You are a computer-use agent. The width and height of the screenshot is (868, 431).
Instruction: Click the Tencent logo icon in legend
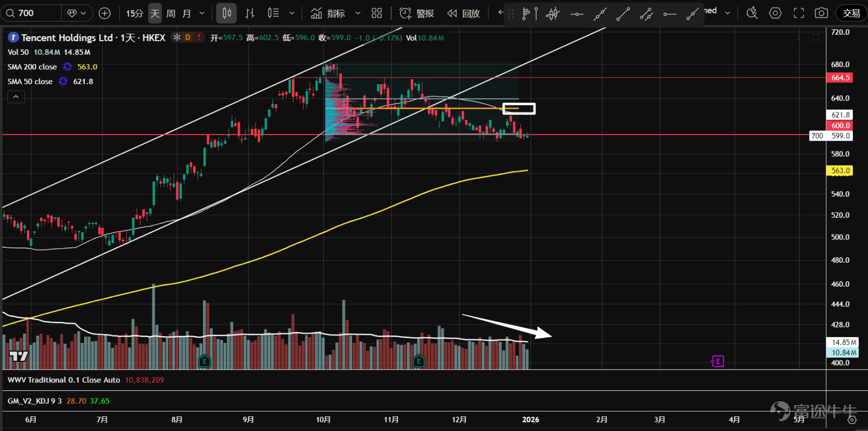pyautogui.click(x=13, y=37)
